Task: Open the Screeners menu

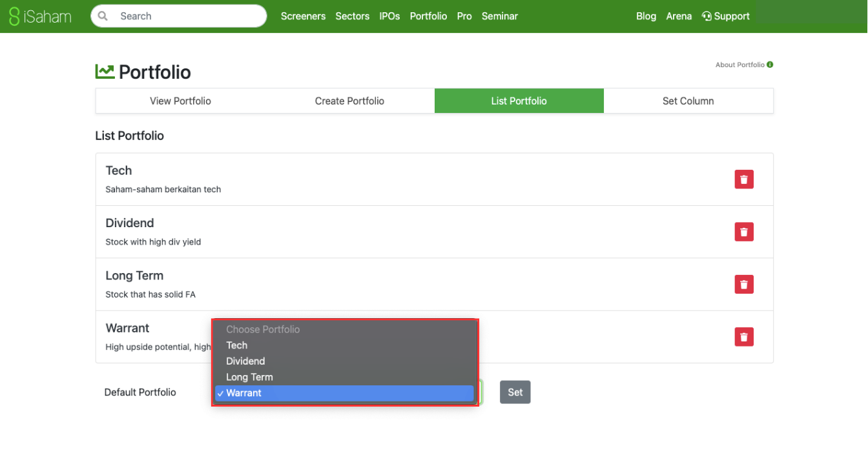Action: pyautogui.click(x=303, y=16)
